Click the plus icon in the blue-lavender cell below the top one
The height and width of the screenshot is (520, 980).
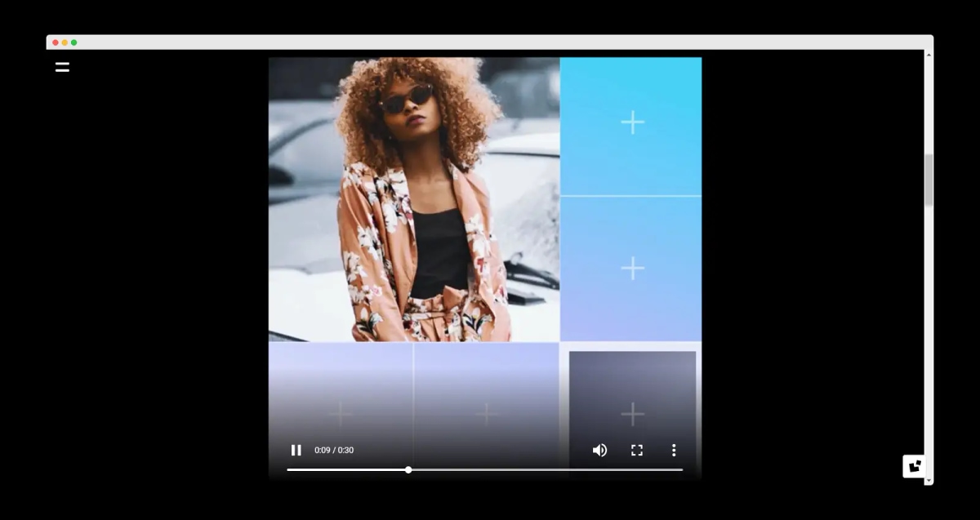coord(632,268)
